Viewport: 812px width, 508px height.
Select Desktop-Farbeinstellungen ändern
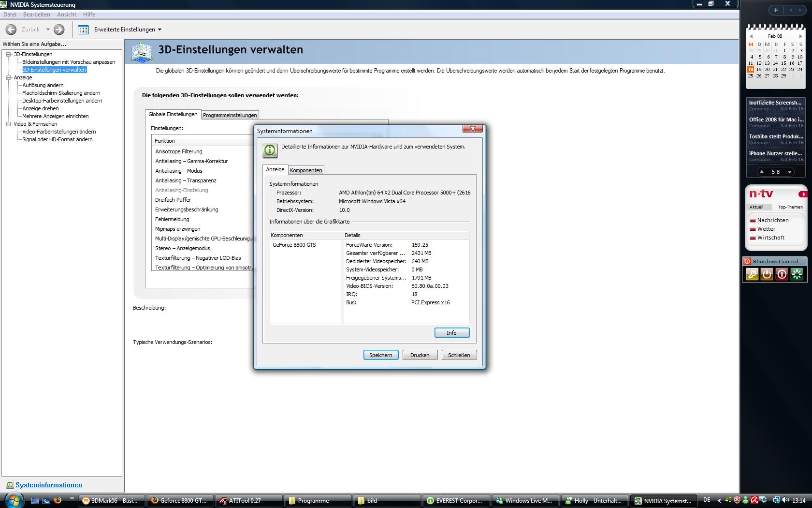(x=62, y=101)
